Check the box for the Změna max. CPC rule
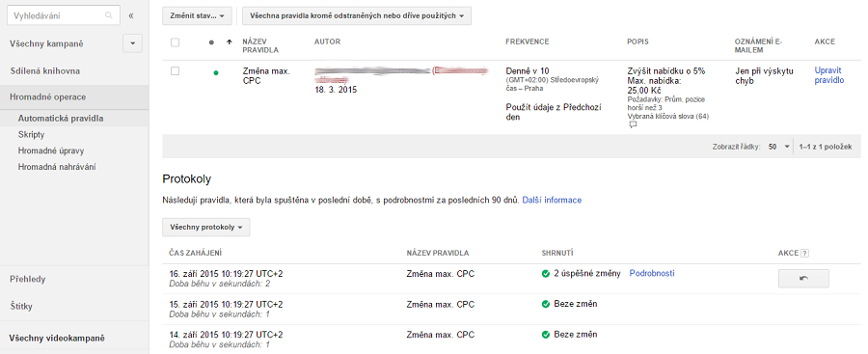868x354 pixels. click(175, 71)
